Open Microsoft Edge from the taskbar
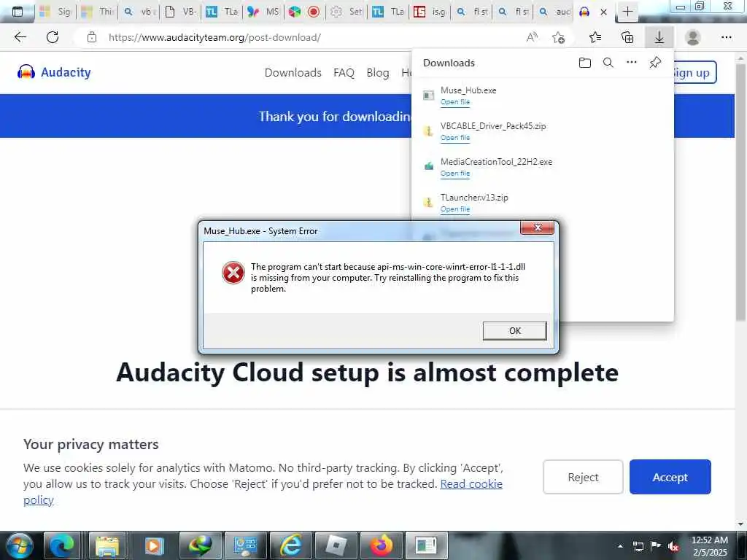The image size is (747, 560). point(62,545)
